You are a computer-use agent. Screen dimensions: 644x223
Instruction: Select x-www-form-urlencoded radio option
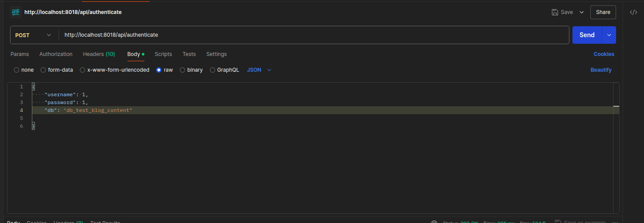pos(82,70)
